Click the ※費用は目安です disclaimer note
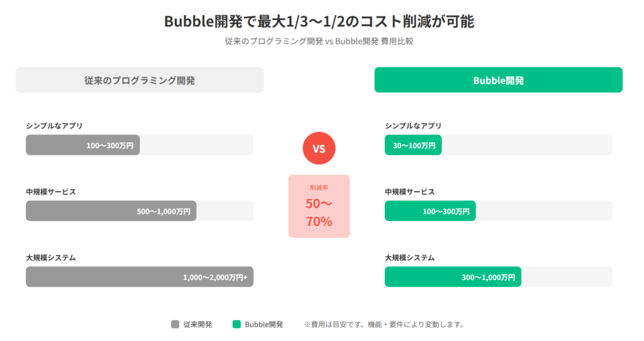 [384, 325]
